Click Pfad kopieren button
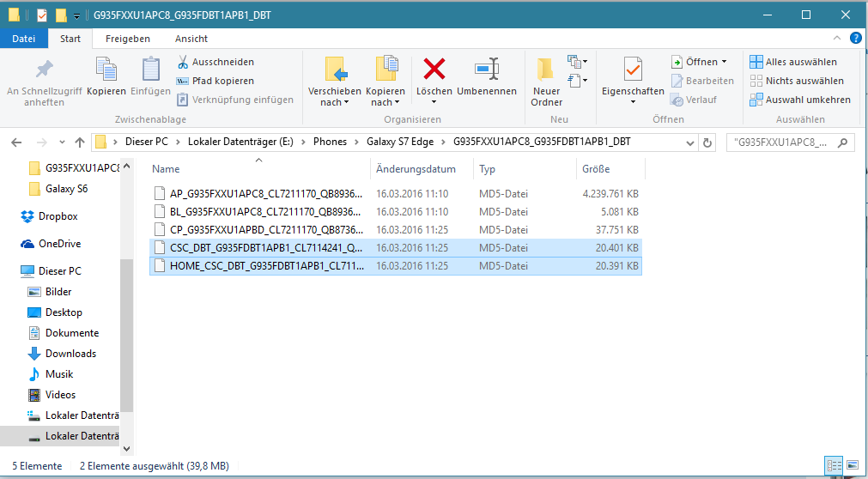The image size is (868, 479). (215, 81)
